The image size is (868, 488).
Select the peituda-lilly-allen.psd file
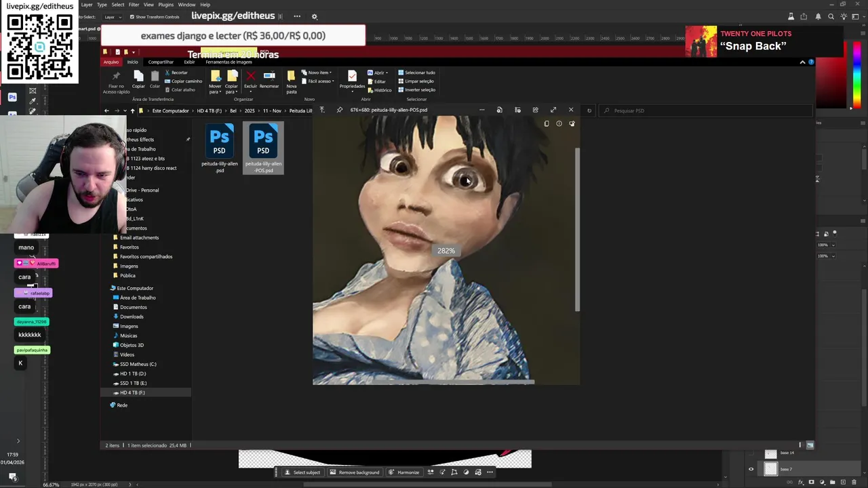coord(220,148)
